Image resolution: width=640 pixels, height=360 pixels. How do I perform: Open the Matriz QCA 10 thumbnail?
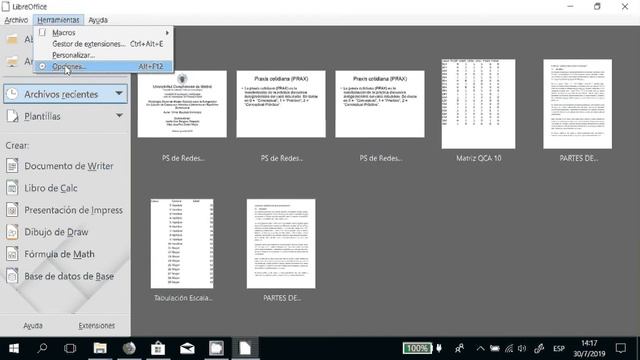(478, 104)
